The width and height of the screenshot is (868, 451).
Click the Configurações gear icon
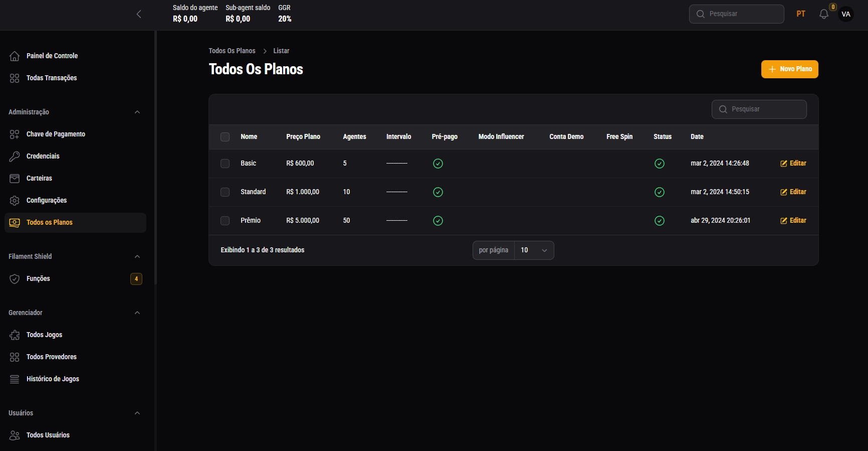point(15,201)
